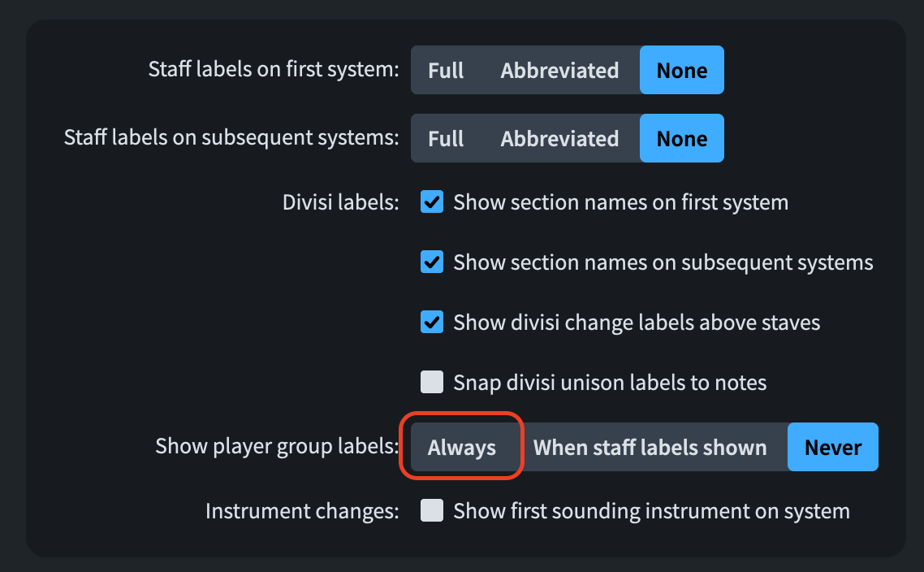Click 'Snap divisi unison labels to notes' text
Viewport: 924px width, 572px height.
click(x=610, y=382)
